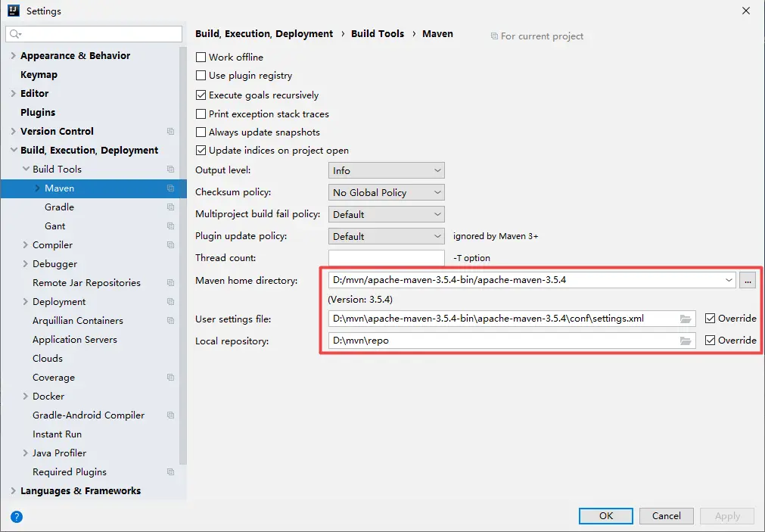Screen dimensions: 765x532
Task: Click Build Tools in the breadcrumb
Action: [x=378, y=34]
